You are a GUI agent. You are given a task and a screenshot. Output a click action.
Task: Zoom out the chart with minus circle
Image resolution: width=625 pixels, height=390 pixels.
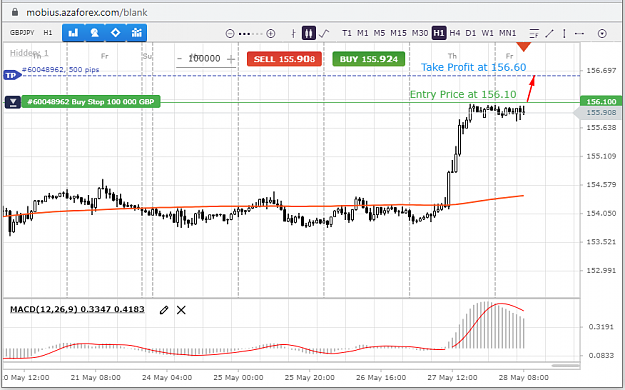pyautogui.click(x=230, y=33)
